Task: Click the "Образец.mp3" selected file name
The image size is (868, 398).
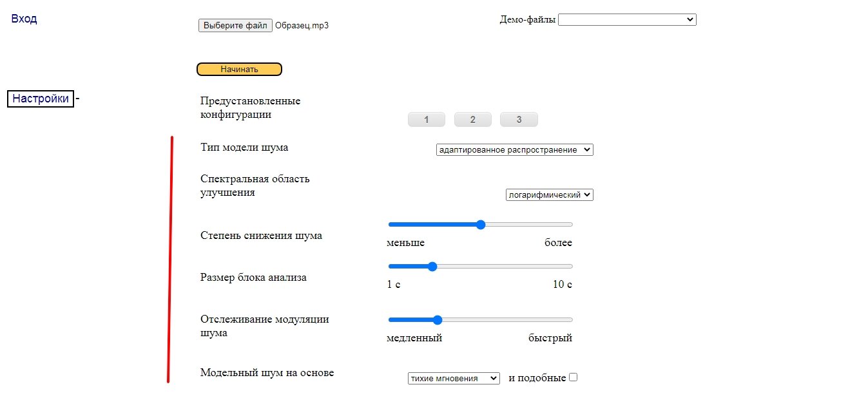Action: pyautogui.click(x=302, y=26)
